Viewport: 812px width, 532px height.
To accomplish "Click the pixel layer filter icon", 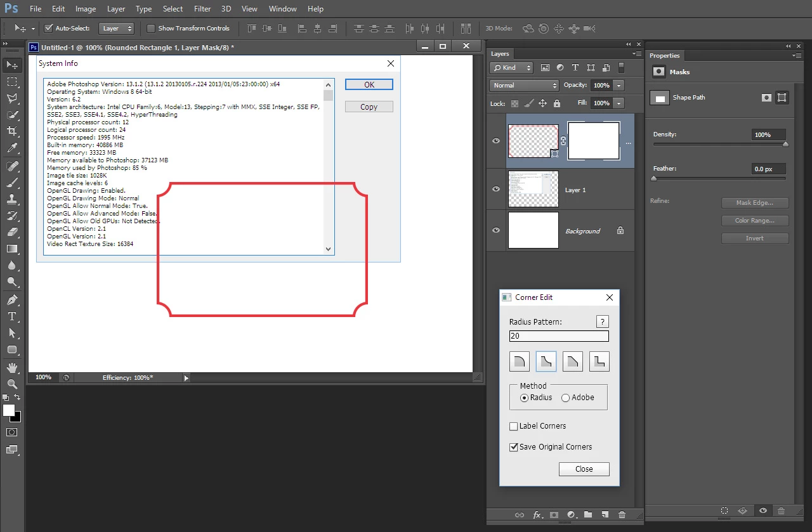I will (545, 68).
